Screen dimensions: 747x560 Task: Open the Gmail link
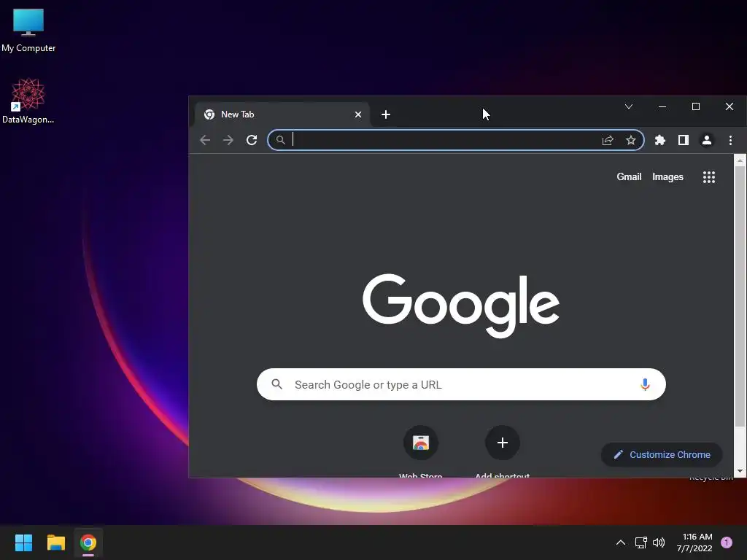629,176
